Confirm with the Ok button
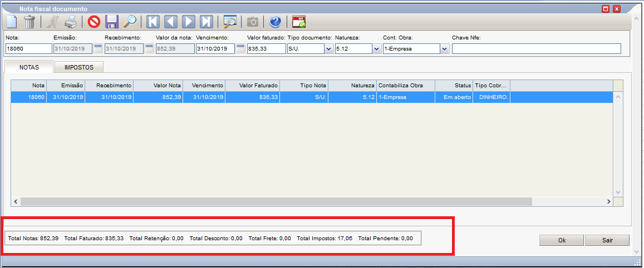 [562, 240]
